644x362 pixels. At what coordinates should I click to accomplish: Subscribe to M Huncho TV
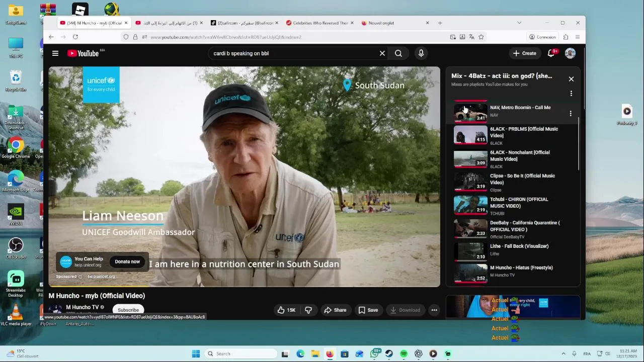point(128,310)
